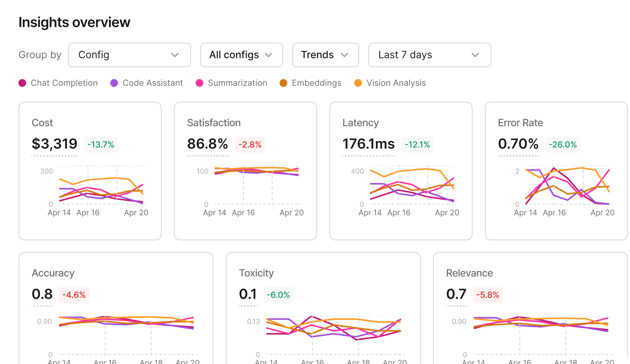The height and width of the screenshot is (364, 630).
Task: Click the chevron beside Last 7 days
Action: (475, 55)
